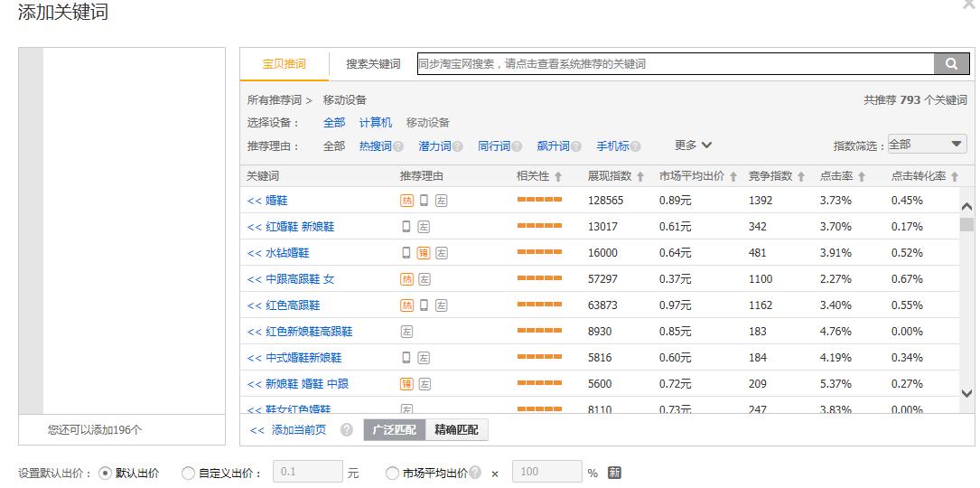Add keyword << 婚鞋
Screen dimensions: 980x488
267,201
